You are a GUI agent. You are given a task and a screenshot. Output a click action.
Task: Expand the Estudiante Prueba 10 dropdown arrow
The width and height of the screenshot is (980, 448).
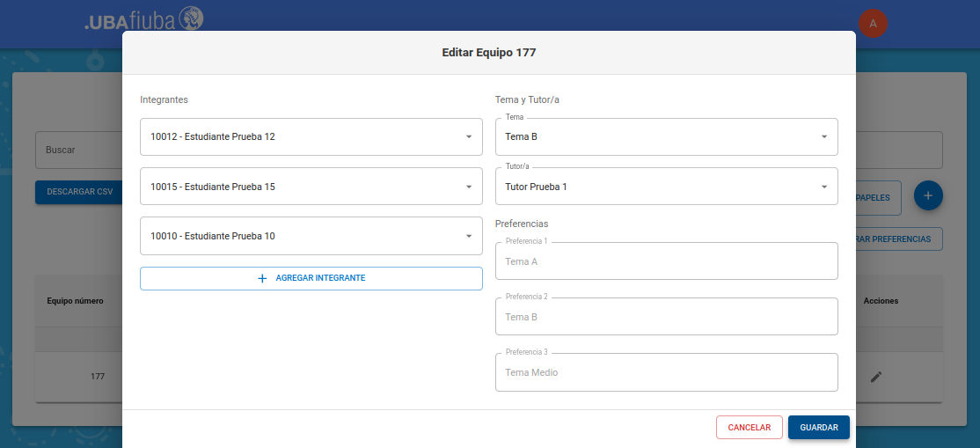tap(469, 236)
